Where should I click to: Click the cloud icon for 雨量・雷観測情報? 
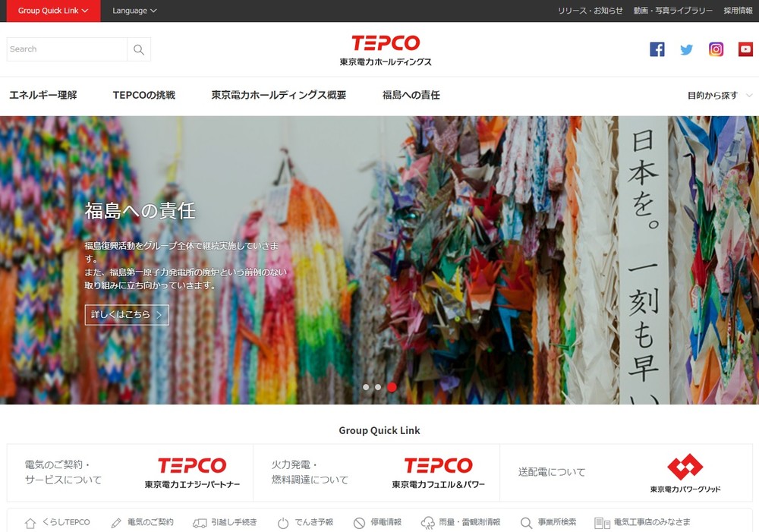click(428, 523)
